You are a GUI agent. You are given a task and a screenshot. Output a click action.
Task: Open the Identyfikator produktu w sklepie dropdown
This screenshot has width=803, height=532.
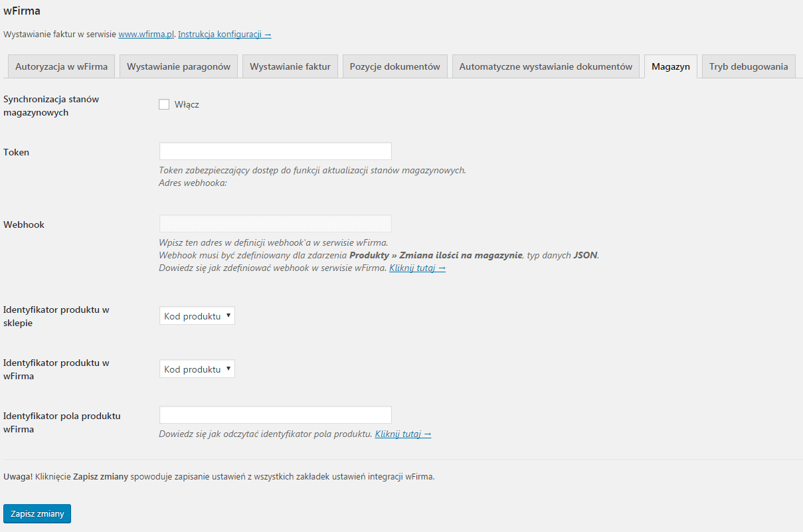click(x=197, y=315)
